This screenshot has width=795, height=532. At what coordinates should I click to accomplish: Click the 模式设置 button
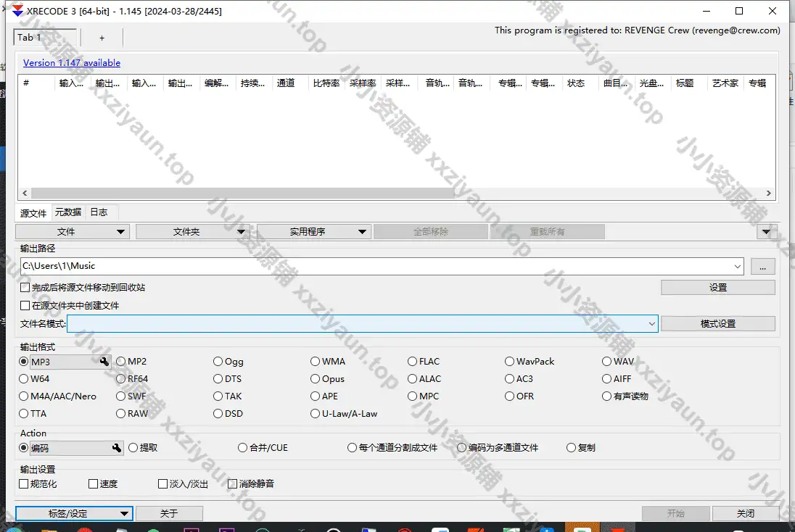[717, 324]
